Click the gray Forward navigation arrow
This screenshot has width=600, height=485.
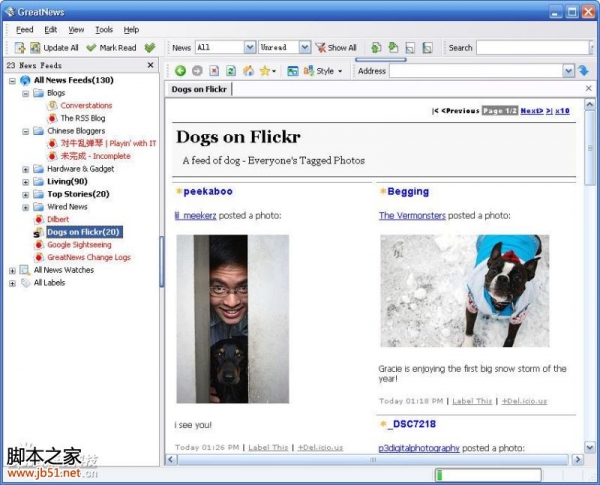pos(197,71)
